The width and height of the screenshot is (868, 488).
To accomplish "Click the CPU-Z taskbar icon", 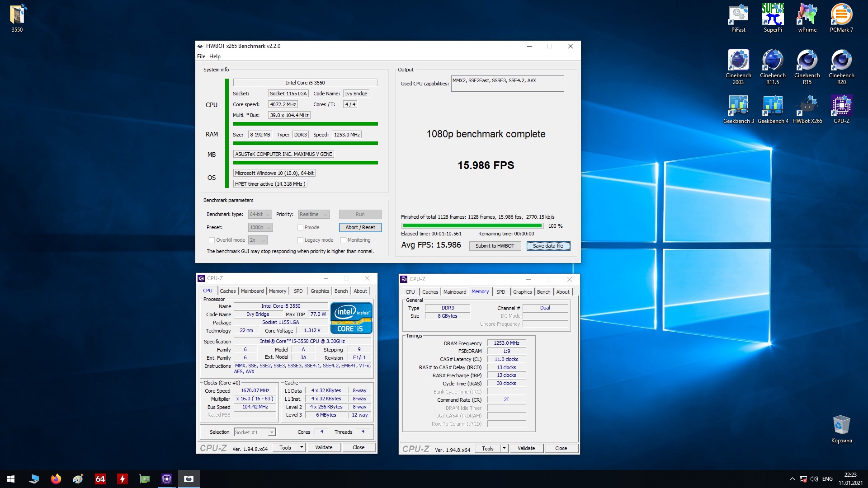I will [x=167, y=479].
